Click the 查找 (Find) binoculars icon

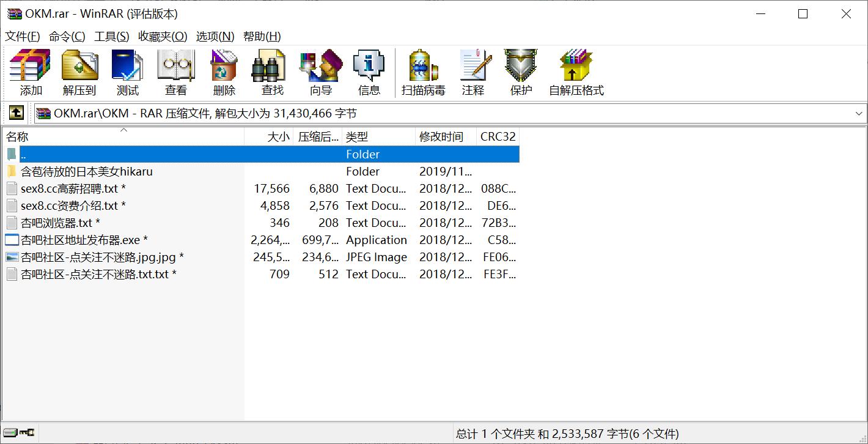[269, 65]
